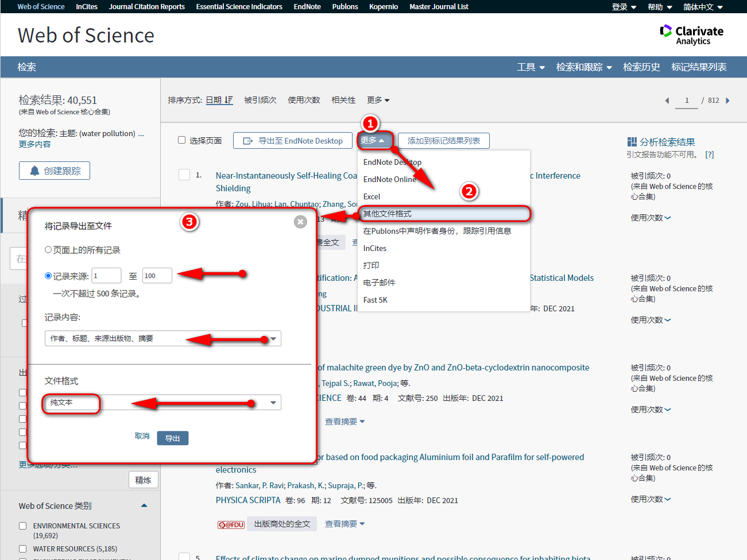Sort results by 使用次数

(x=304, y=100)
